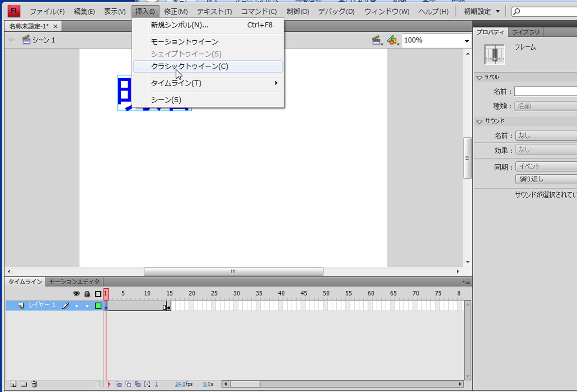Click the Delete layer trash icon
Viewport: 577px width, 392px height.
(x=34, y=384)
